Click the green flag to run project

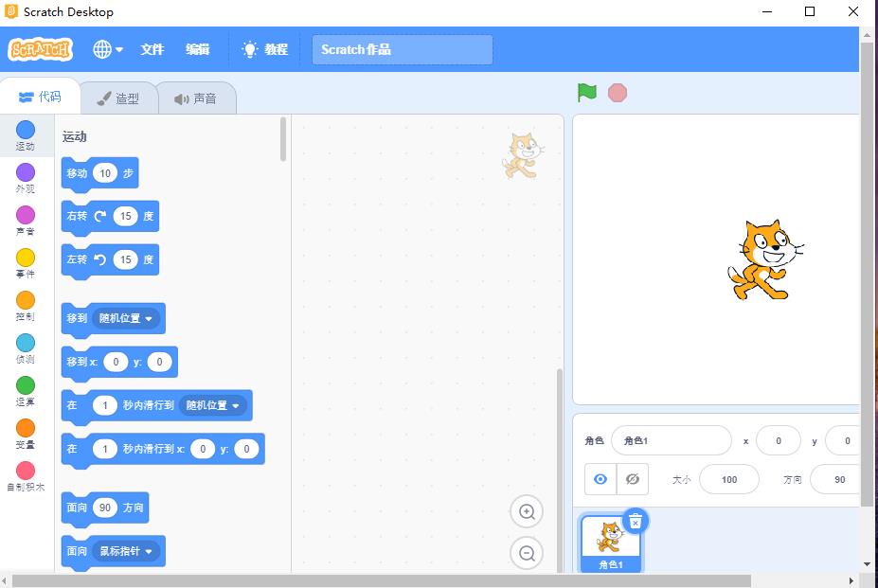(x=587, y=93)
